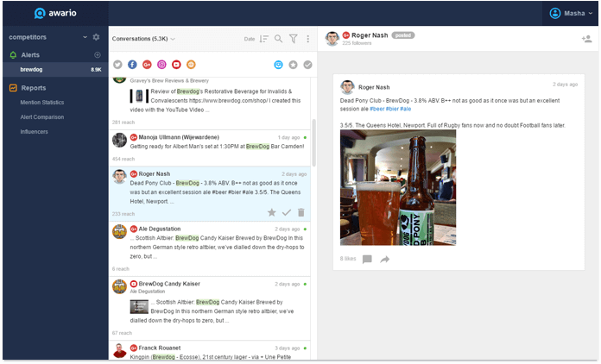Image resolution: width=601 pixels, height=364 pixels.
Task: Click Roger Nash name in post card
Action: (374, 87)
